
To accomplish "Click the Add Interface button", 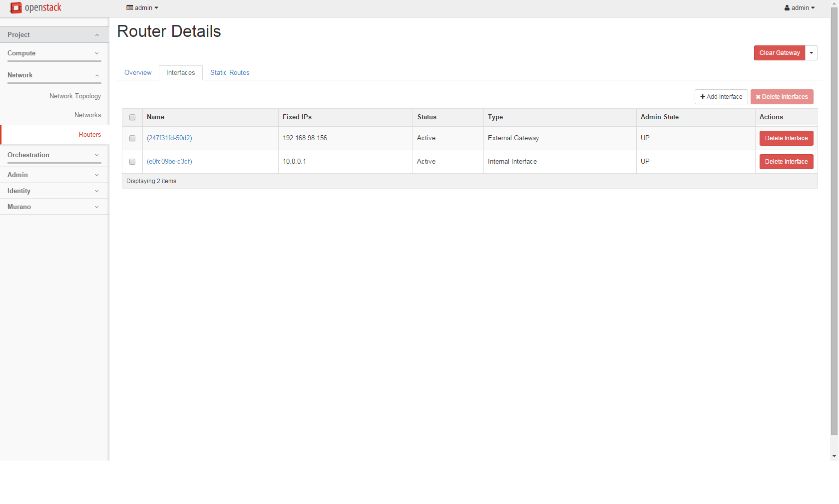I will pyautogui.click(x=721, y=97).
